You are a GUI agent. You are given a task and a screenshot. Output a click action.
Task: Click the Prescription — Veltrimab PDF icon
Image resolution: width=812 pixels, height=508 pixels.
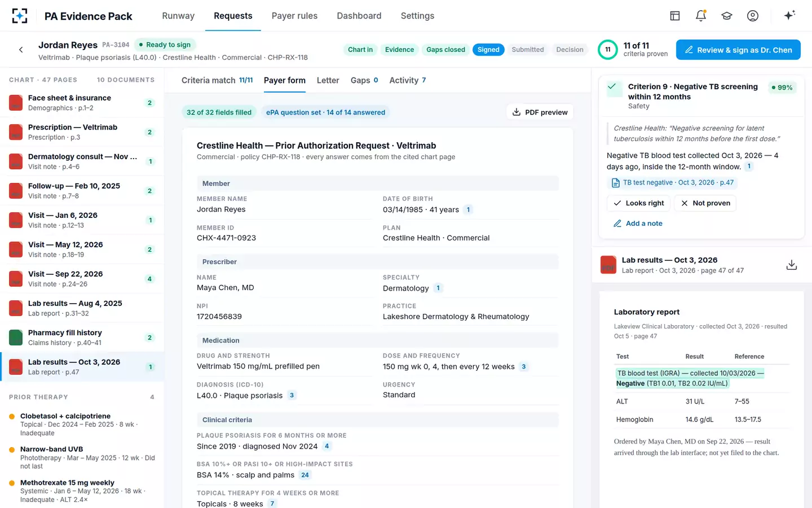click(x=16, y=132)
